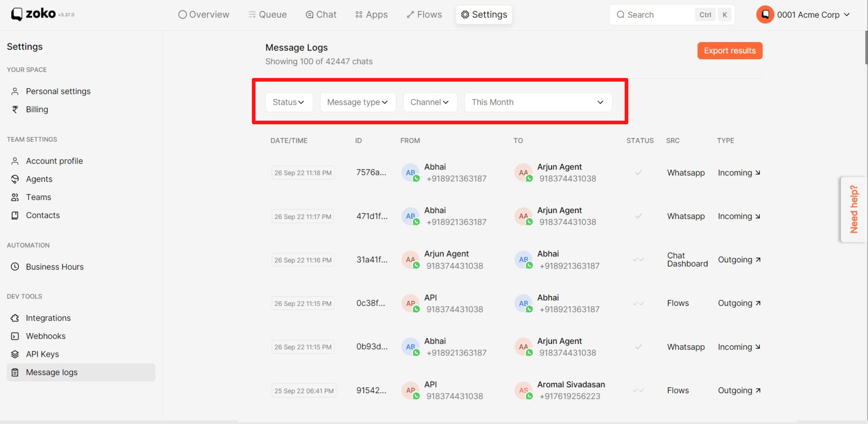
Task: Click the Billing rupee icon
Action: [x=15, y=110]
